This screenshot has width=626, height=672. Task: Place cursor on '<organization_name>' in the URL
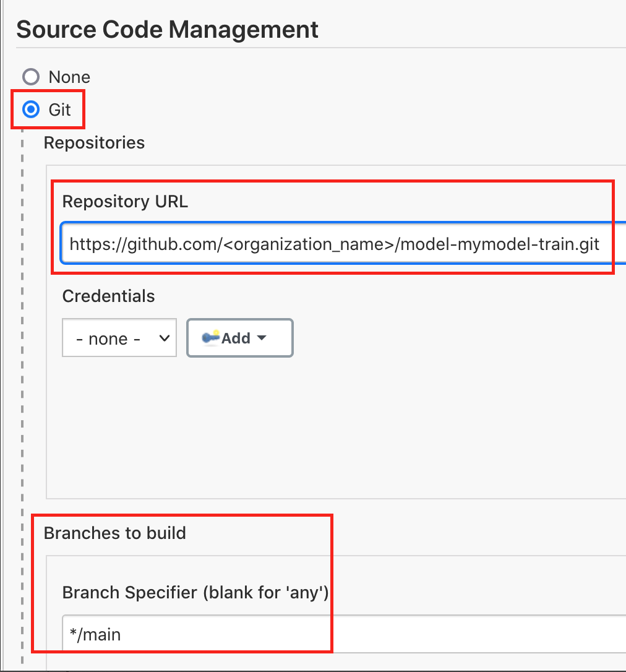click(309, 244)
